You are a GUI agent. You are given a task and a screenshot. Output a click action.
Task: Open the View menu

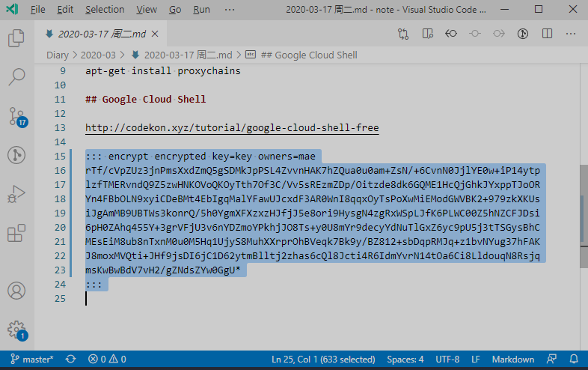(x=146, y=10)
